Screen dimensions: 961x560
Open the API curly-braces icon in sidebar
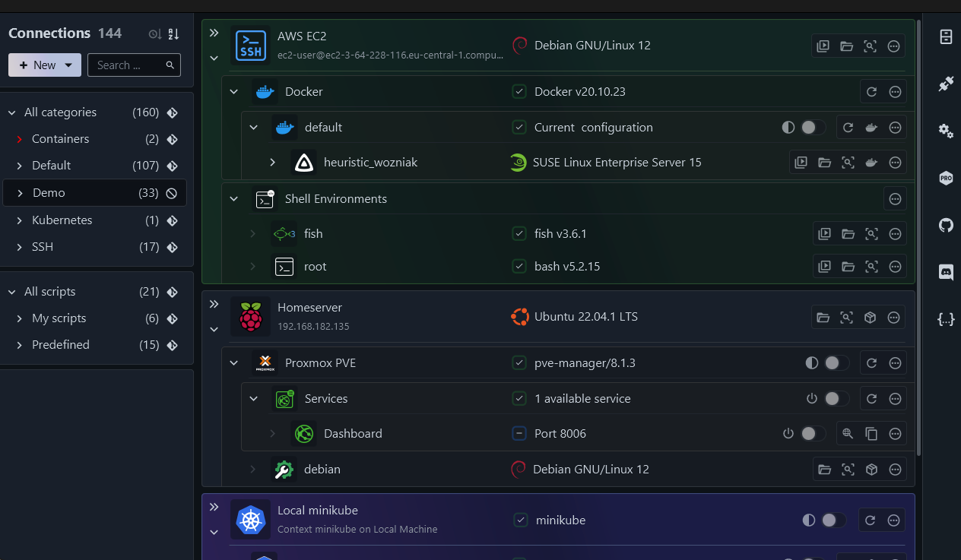coord(946,319)
